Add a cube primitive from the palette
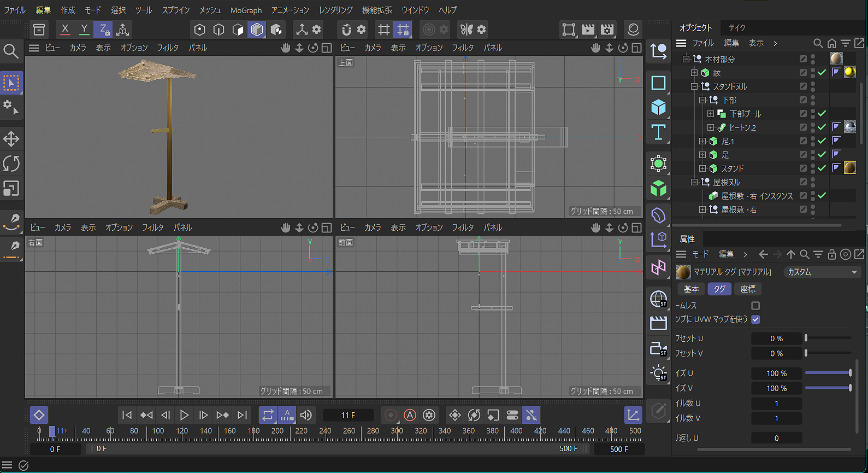The height and width of the screenshot is (473, 868). coord(658,107)
